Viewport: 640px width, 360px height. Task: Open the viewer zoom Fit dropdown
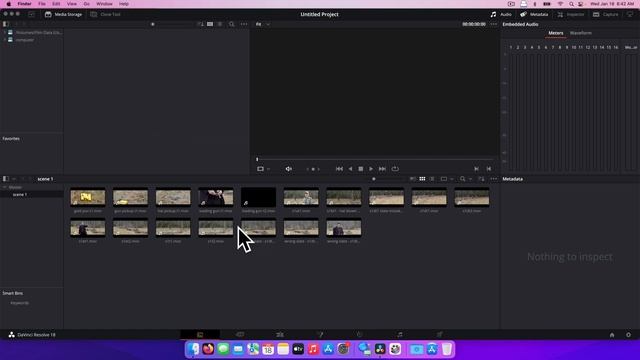tap(262, 24)
